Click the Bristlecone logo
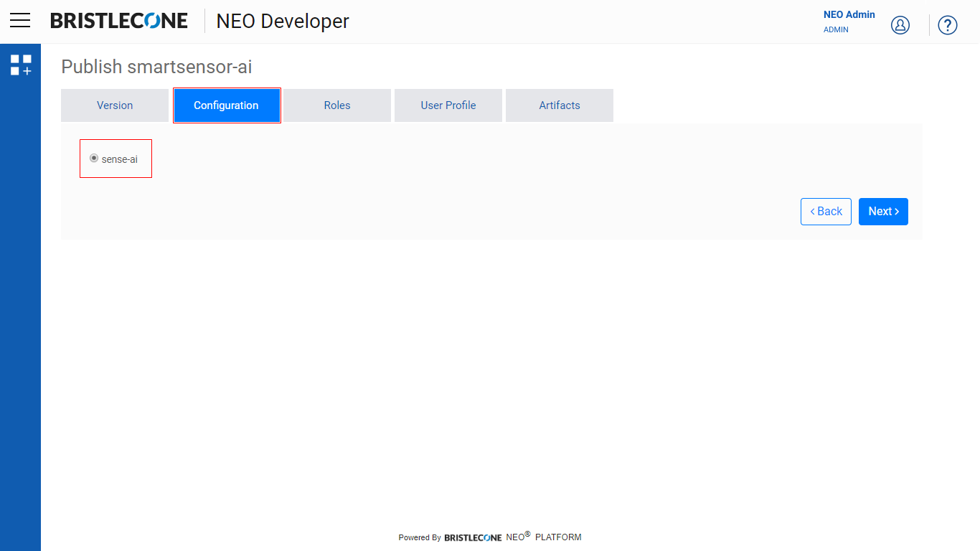Image resolution: width=980 pixels, height=551 pixels. 119,21
